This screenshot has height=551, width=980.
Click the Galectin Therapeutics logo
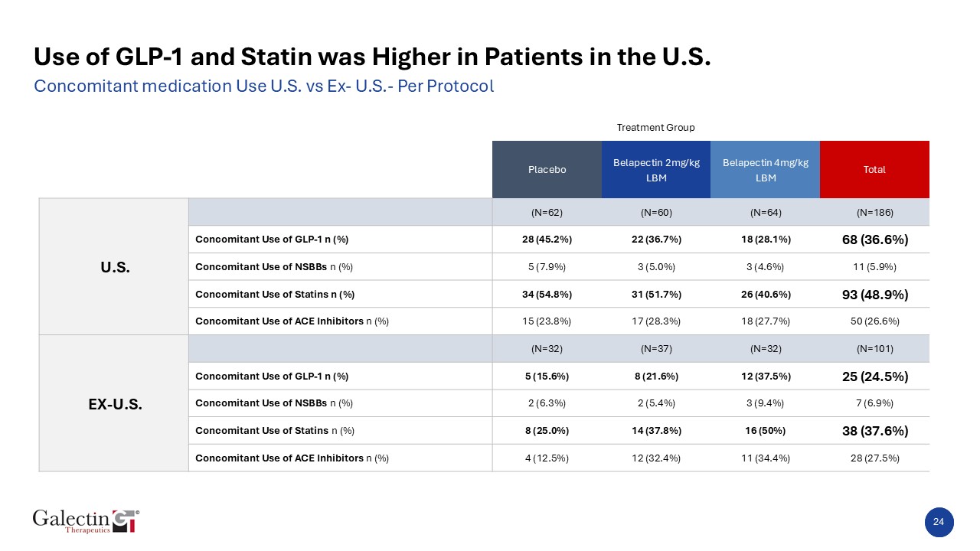(x=86, y=520)
